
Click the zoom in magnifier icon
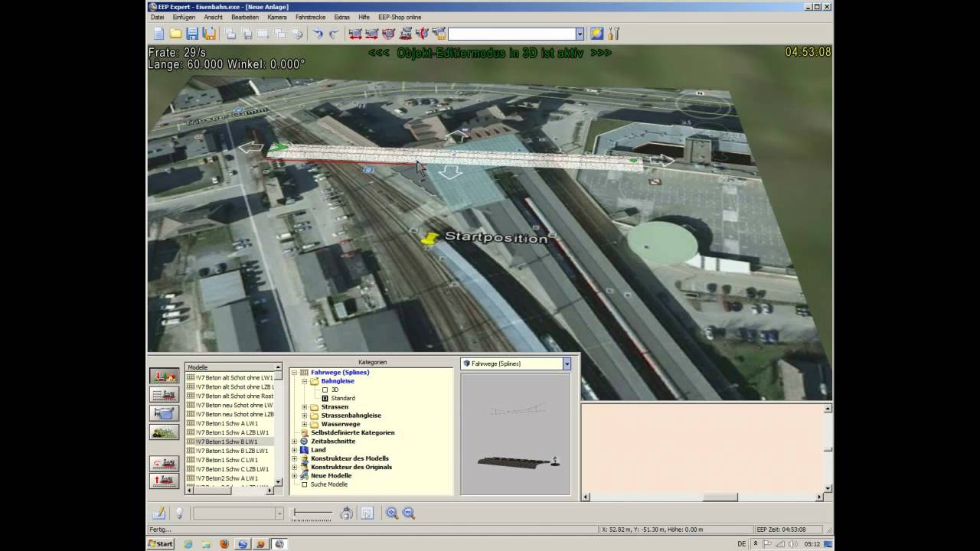[x=392, y=514]
